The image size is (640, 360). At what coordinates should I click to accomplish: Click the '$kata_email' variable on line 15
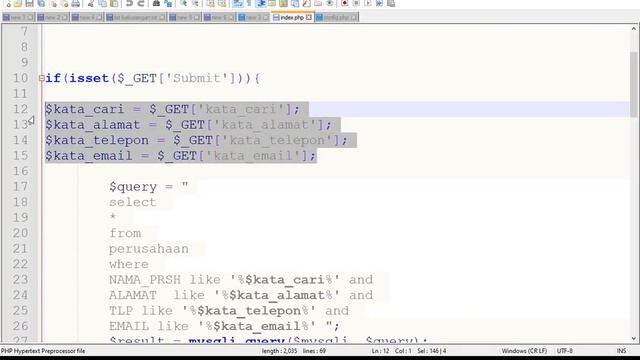(x=89, y=156)
